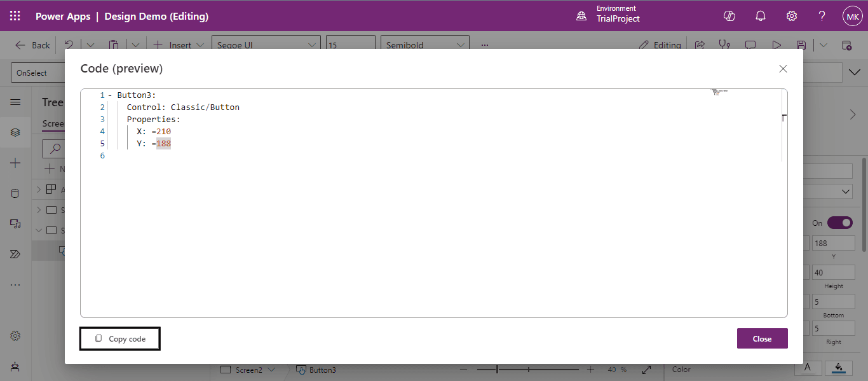
Task: Expand the Screen2 breadcrumb chevron
Action: click(x=272, y=370)
